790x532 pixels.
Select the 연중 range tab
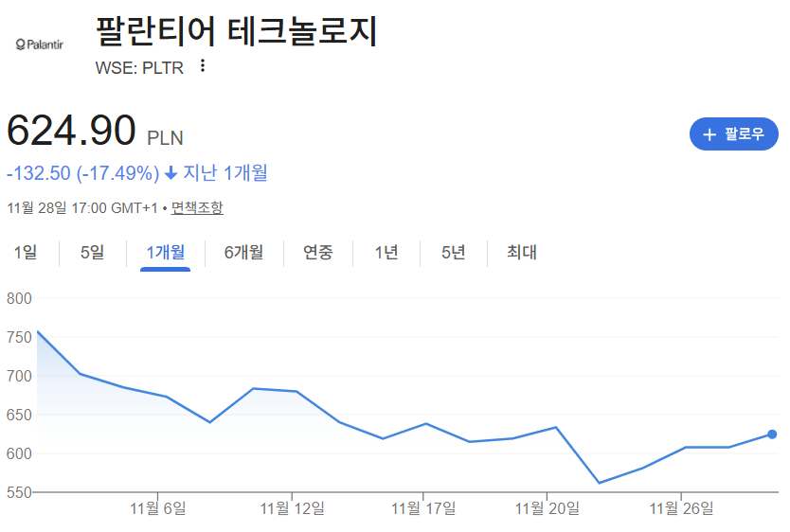click(318, 252)
